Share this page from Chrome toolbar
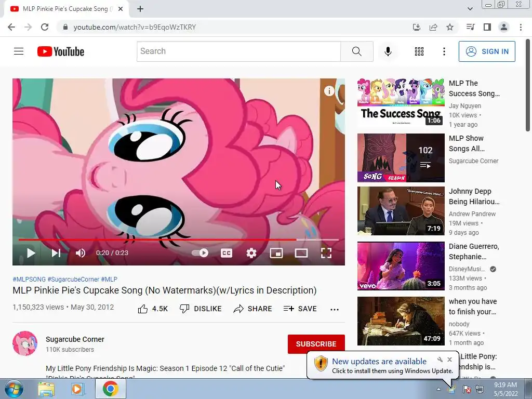This screenshot has width=532, height=399. (433, 27)
